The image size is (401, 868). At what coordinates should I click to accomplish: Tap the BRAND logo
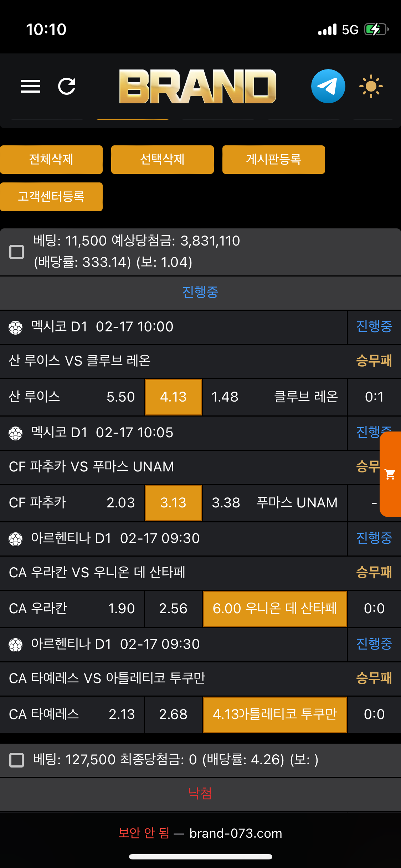(198, 86)
